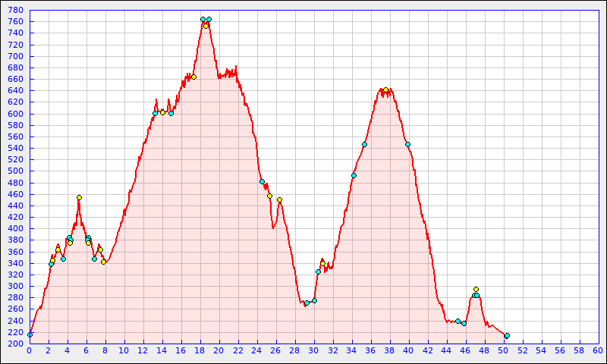Viewport: 607px width, 364px height.
Task: Select the yellow marker atop the 455 m spike
Action: click(79, 197)
